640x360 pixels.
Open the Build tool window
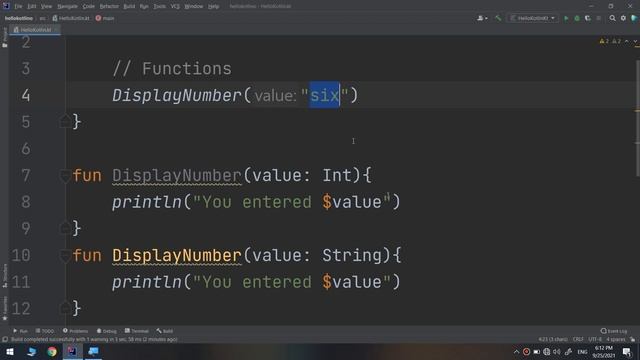coord(165,331)
